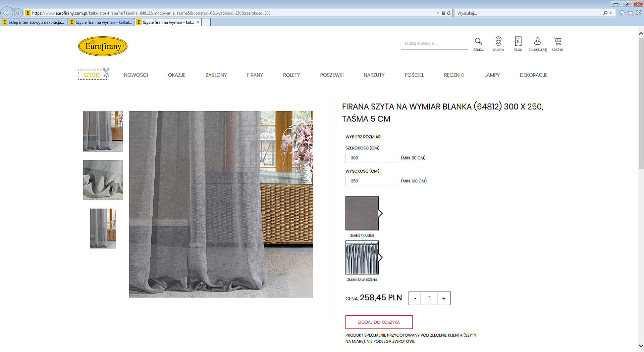Open browser favorites star icon

coord(630,13)
